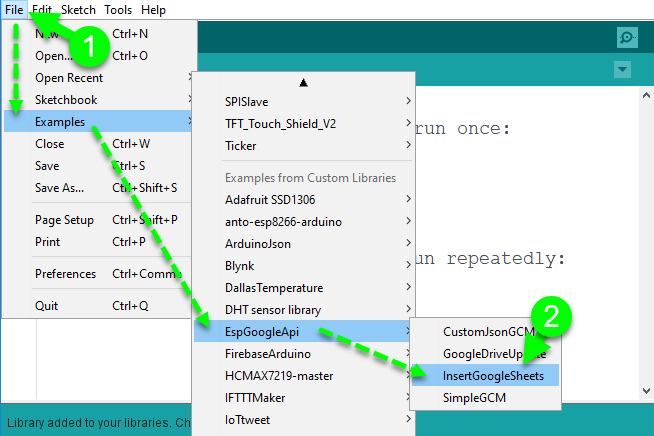This screenshot has width=654, height=436.
Task: Click the scroll-up triangle in examples list
Action: tap(304, 83)
